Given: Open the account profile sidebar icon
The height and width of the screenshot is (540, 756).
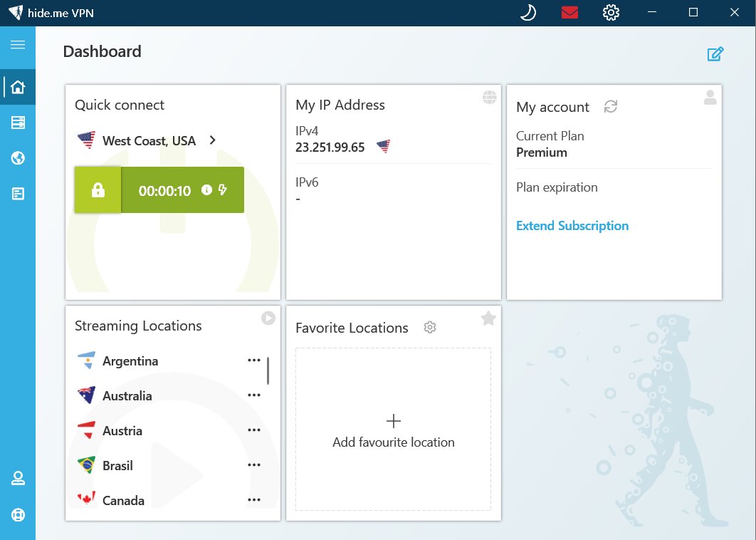Looking at the screenshot, I should pyautogui.click(x=18, y=478).
